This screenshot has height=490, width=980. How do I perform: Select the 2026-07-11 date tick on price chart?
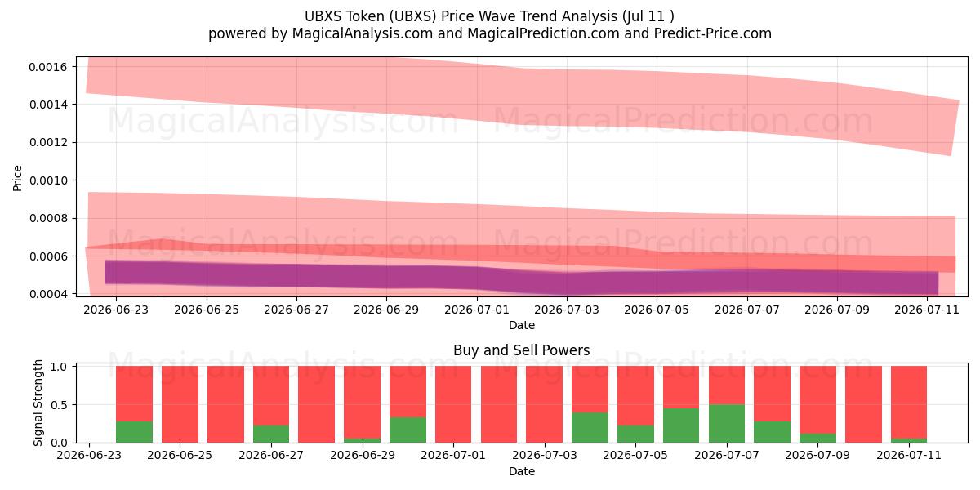pos(928,310)
